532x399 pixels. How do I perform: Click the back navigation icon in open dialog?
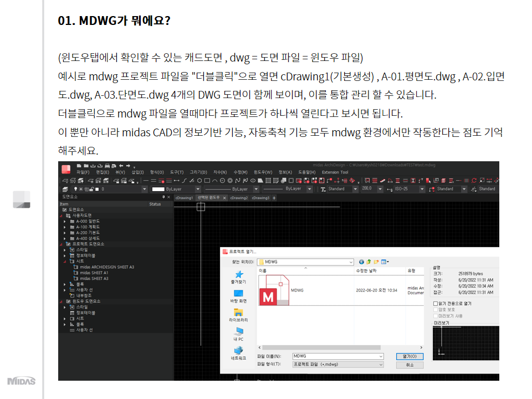pyautogui.click(x=361, y=262)
